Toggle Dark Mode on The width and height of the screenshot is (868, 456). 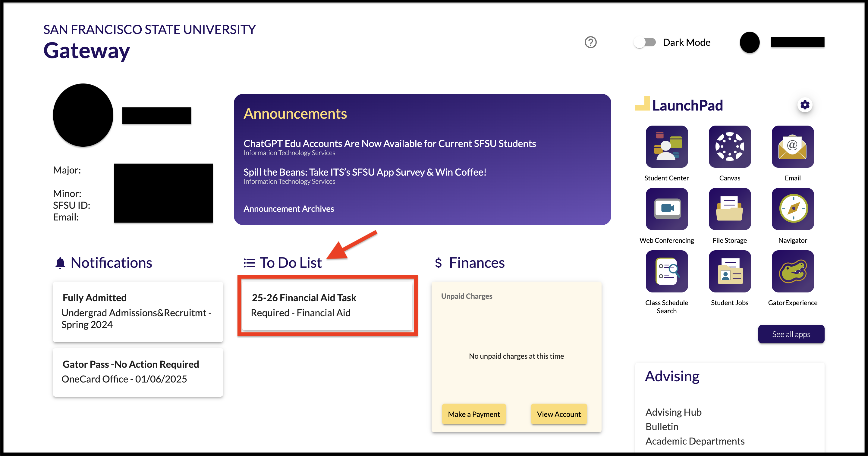tap(645, 42)
